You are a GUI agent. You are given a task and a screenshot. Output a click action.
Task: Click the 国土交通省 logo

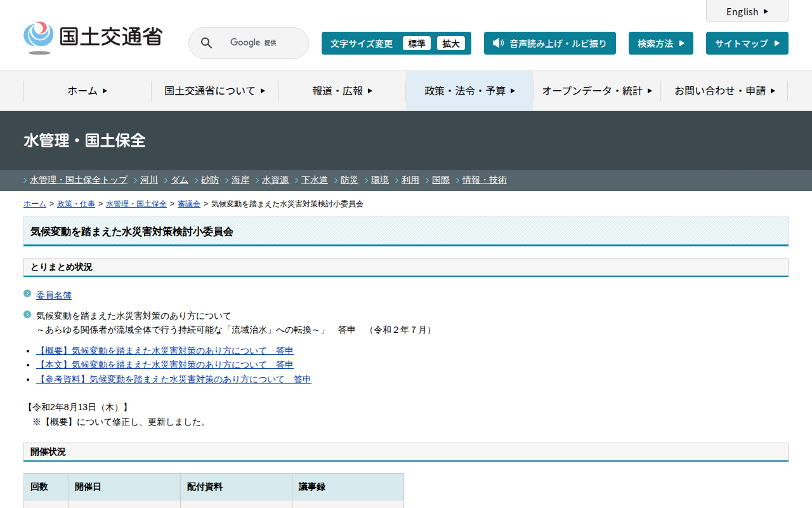pyautogui.click(x=93, y=37)
